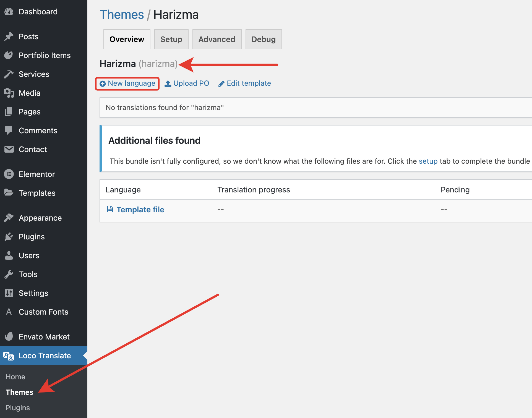Viewport: 532px width, 418px height.
Task: Open the Advanced tab
Action: [x=217, y=39]
